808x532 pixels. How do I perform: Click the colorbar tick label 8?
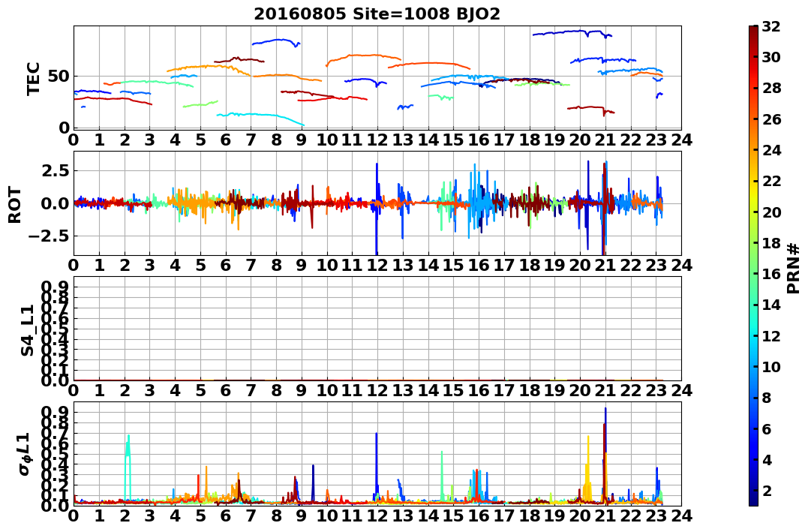click(x=766, y=398)
